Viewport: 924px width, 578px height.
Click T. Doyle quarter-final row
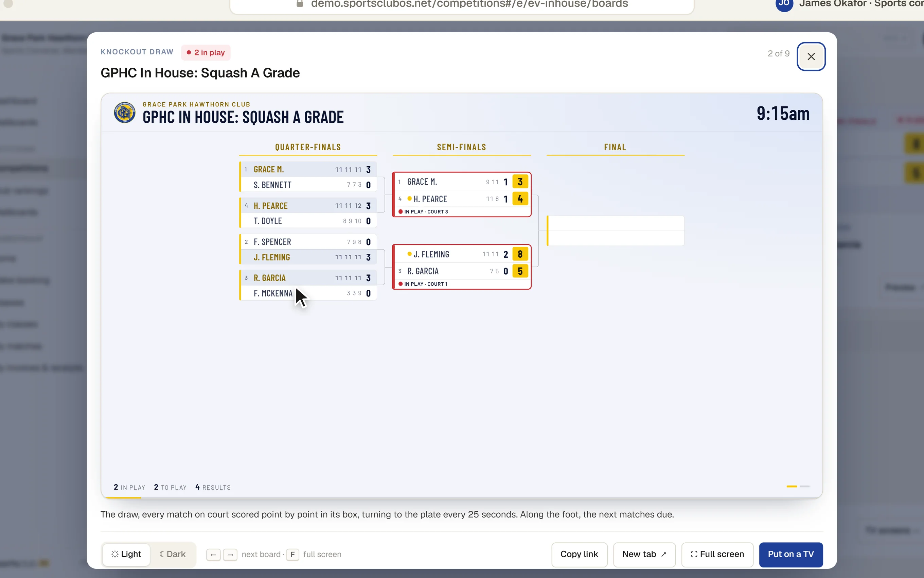point(308,221)
